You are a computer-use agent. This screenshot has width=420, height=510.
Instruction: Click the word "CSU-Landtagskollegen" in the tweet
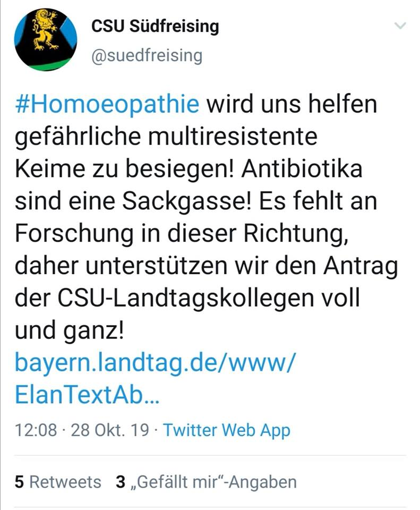186,298
